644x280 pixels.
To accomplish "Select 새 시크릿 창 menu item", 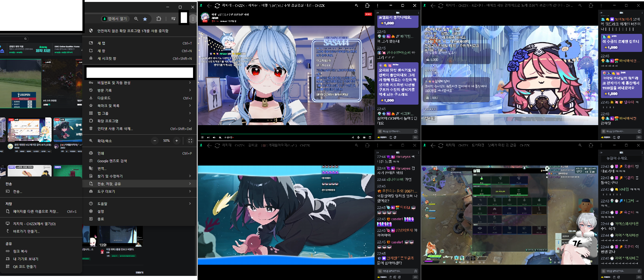I will click(140, 58).
